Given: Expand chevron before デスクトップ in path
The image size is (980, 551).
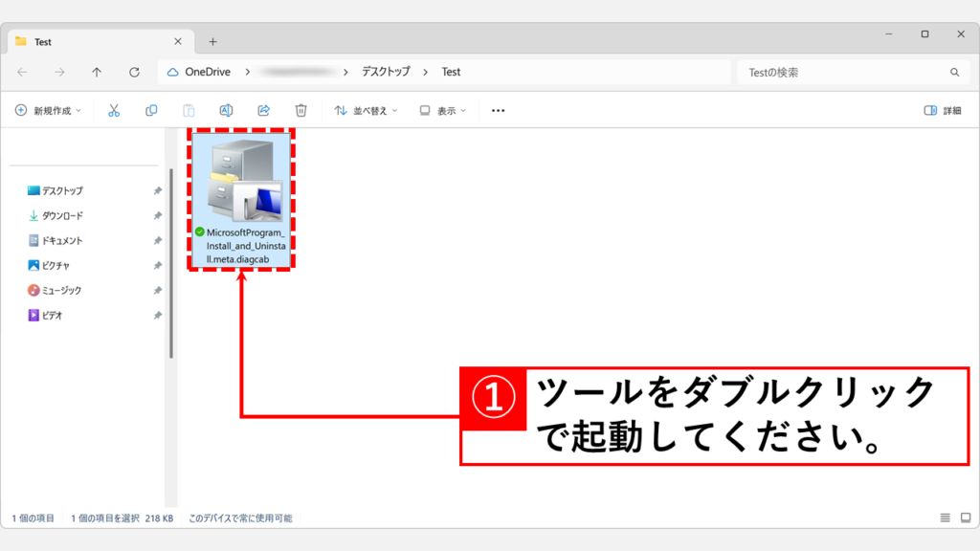Looking at the screenshot, I should click(345, 73).
